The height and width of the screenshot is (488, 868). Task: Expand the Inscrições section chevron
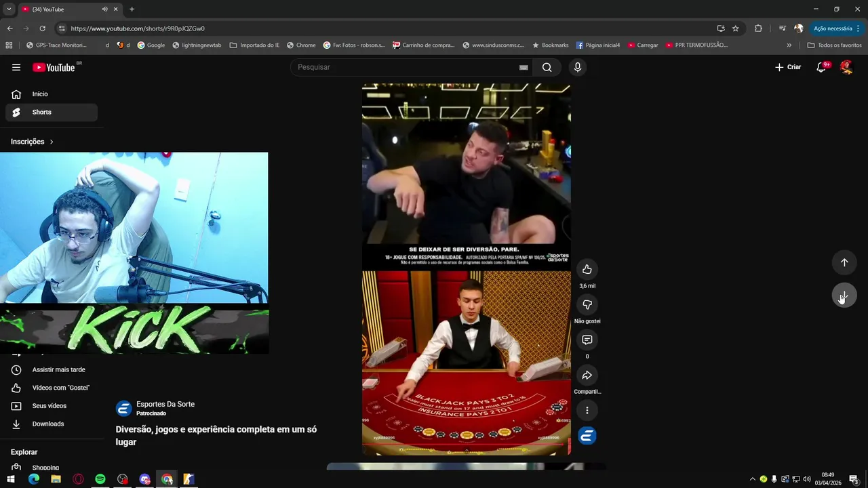click(52, 142)
